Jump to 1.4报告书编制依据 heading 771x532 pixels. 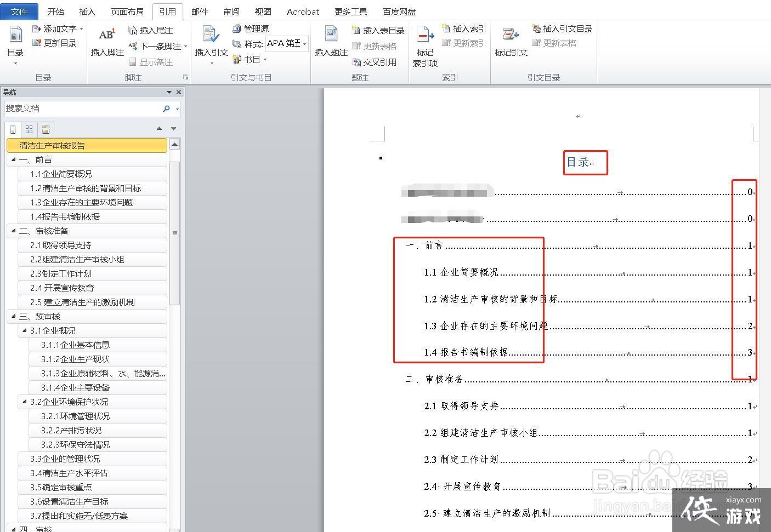click(92, 216)
